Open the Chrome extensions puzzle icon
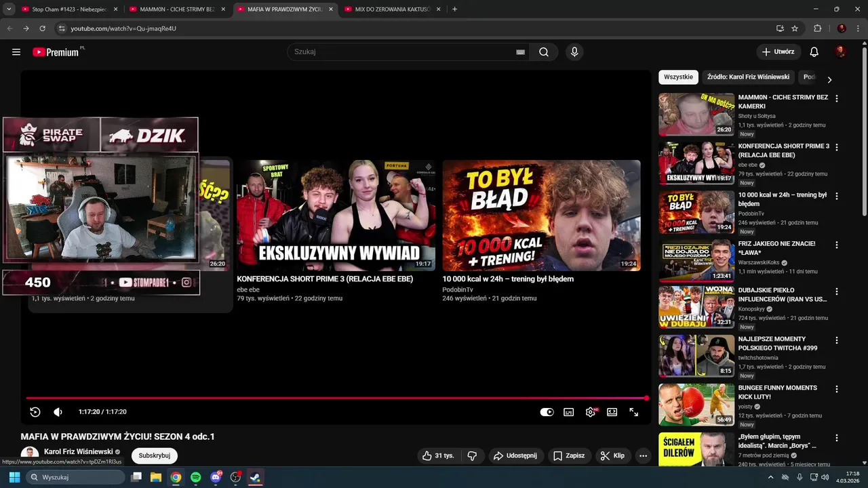The image size is (868, 488). click(x=817, y=28)
